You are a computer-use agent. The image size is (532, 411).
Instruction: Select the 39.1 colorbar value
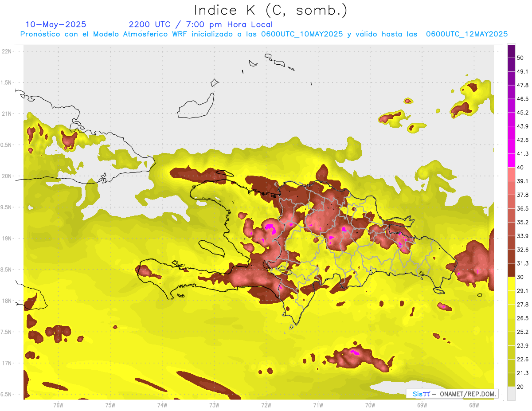tap(523, 181)
